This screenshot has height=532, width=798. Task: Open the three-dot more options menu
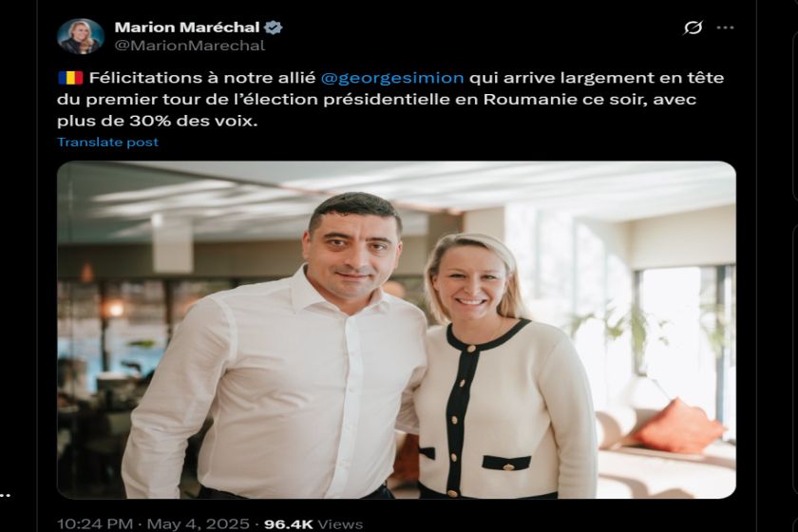click(x=725, y=28)
